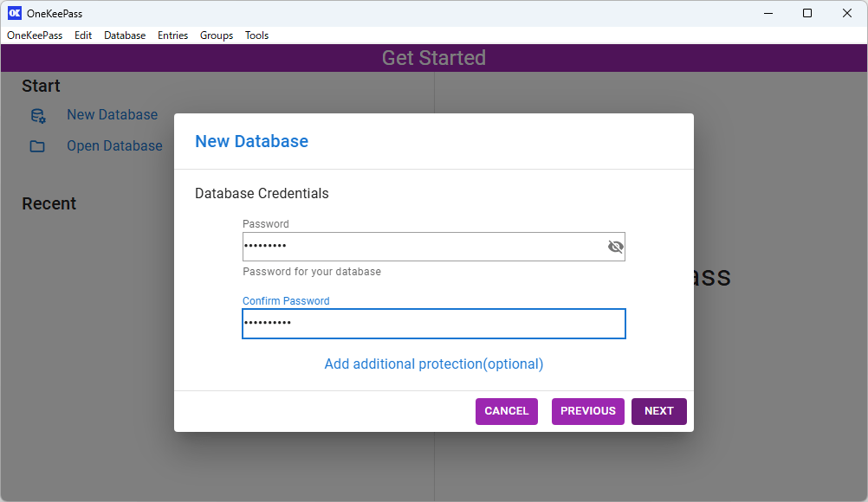
Task: Proceed with the Next button
Action: click(658, 411)
